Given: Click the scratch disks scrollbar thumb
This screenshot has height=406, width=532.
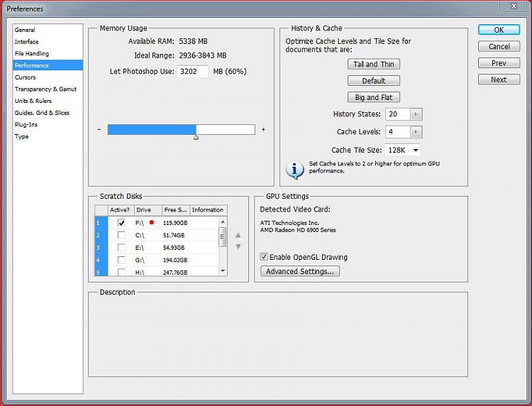Looking at the screenshot, I should pos(223,237).
